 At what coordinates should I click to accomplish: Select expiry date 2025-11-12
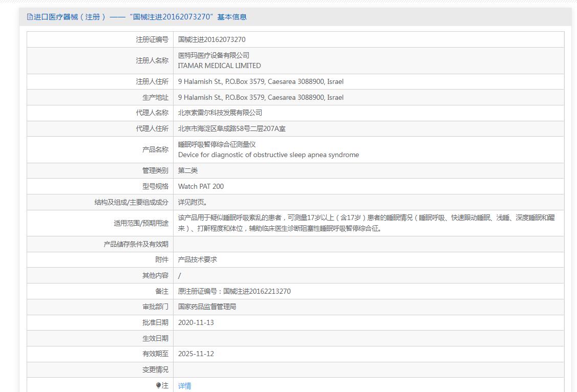(x=196, y=354)
